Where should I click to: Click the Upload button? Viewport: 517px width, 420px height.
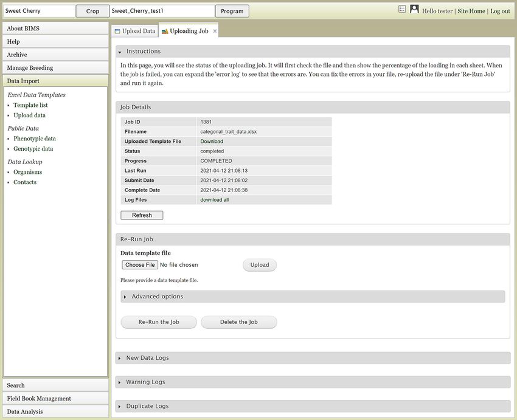pyautogui.click(x=260, y=265)
